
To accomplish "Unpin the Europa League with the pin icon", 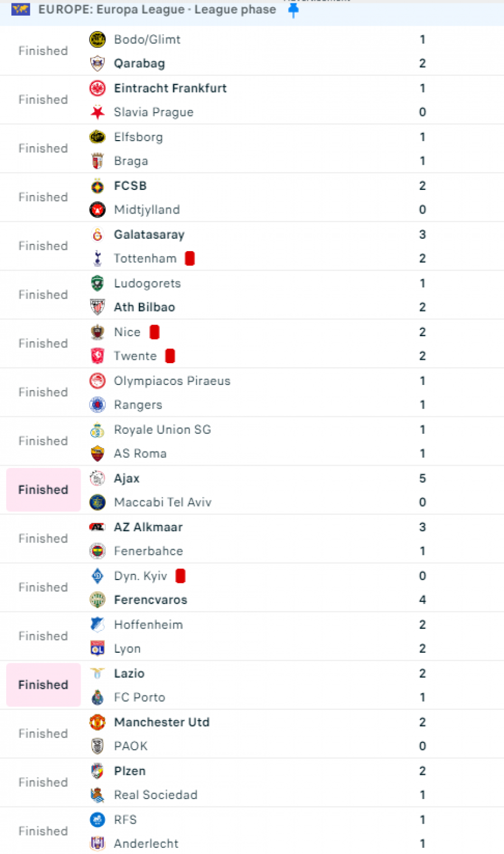I will 293,10.
